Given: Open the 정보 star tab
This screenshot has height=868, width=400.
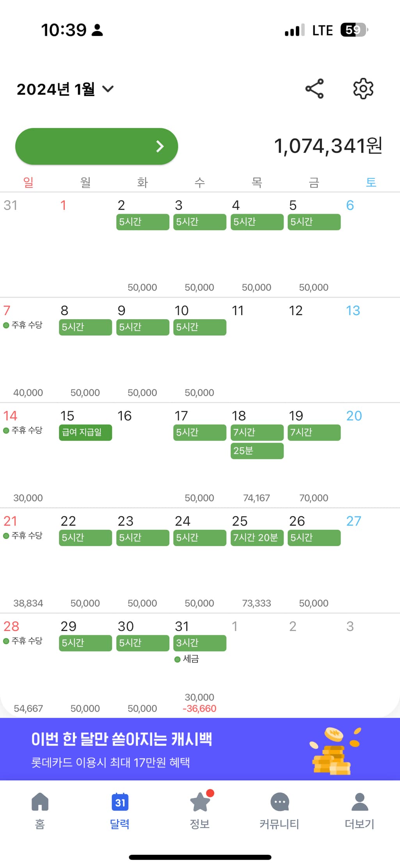Looking at the screenshot, I should coord(200,811).
